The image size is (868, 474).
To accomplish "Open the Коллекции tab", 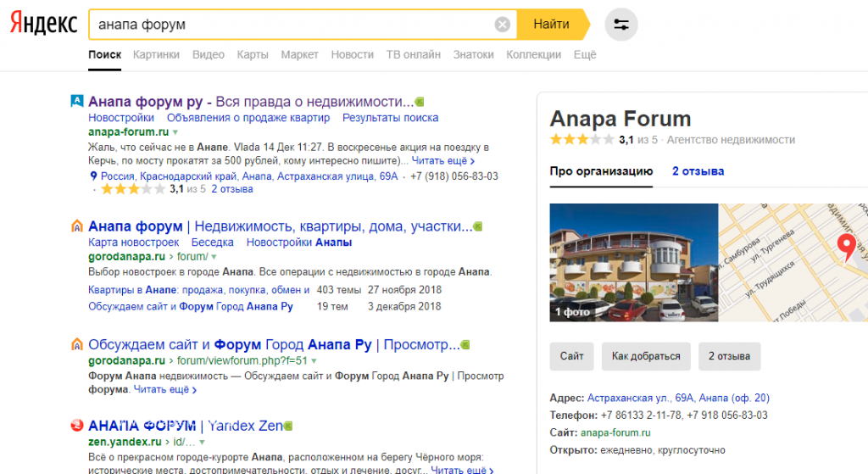I will 534,55.
